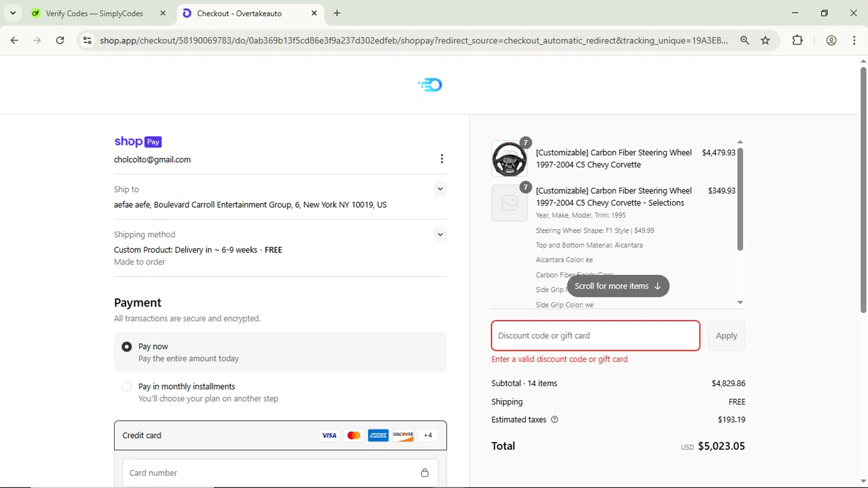Select the Credit card payment method
This screenshot has width=868, height=488.
point(280,435)
